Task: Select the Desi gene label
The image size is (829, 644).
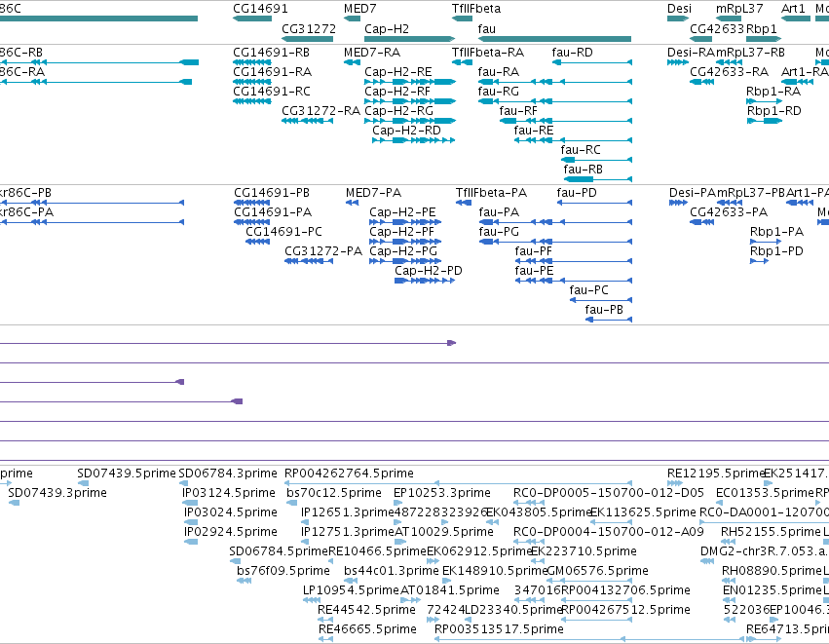Action: tap(679, 9)
